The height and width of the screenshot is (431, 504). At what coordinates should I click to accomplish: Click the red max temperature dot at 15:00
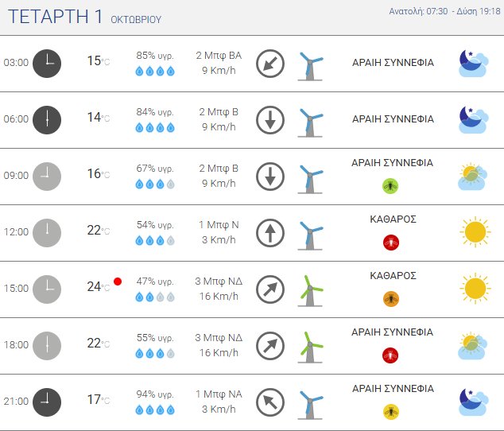tap(118, 282)
